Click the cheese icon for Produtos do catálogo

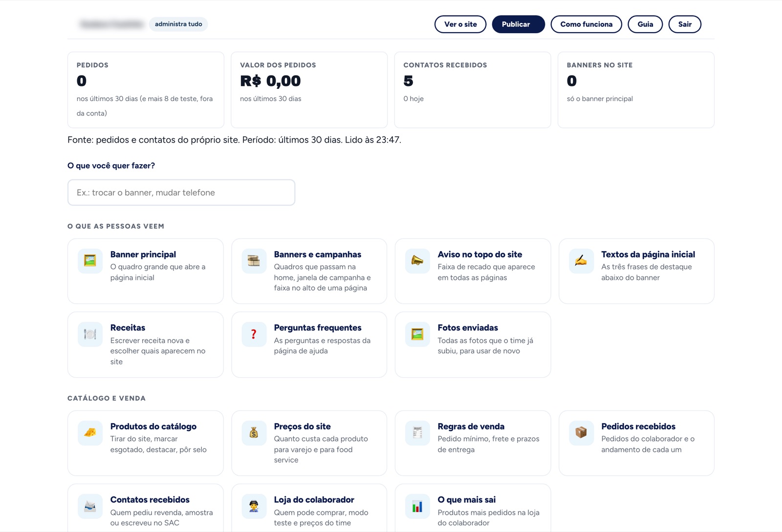pyautogui.click(x=90, y=433)
